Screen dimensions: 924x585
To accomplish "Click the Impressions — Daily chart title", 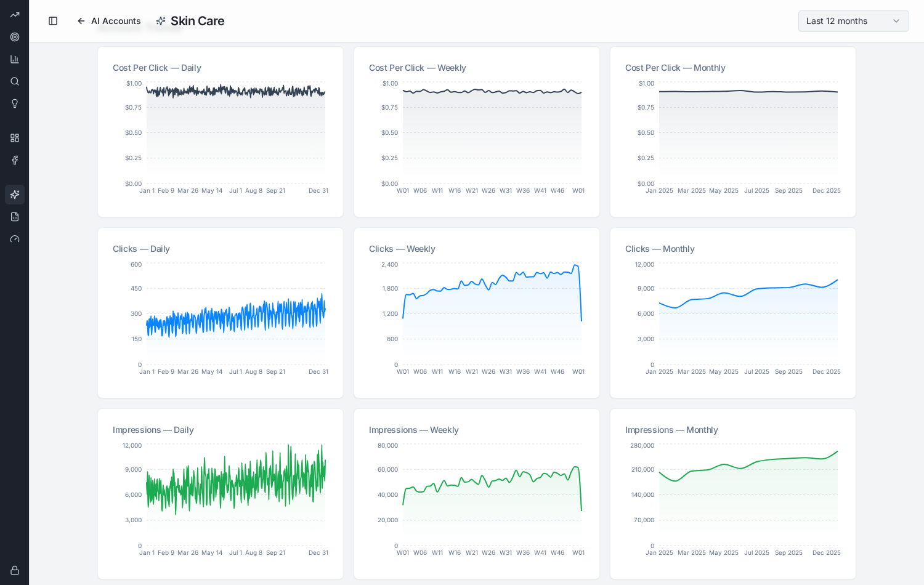I will click(153, 430).
